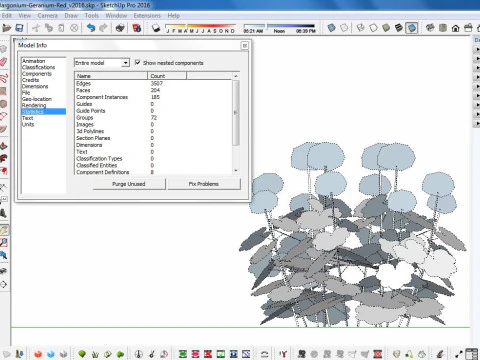
Task: Select Components in Model Info list
Action: (x=37, y=74)
